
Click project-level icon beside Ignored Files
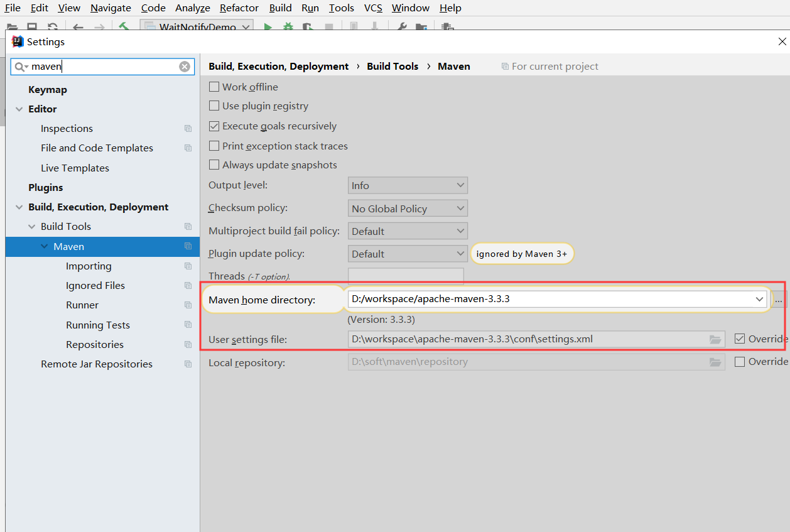tap(188, 286)
